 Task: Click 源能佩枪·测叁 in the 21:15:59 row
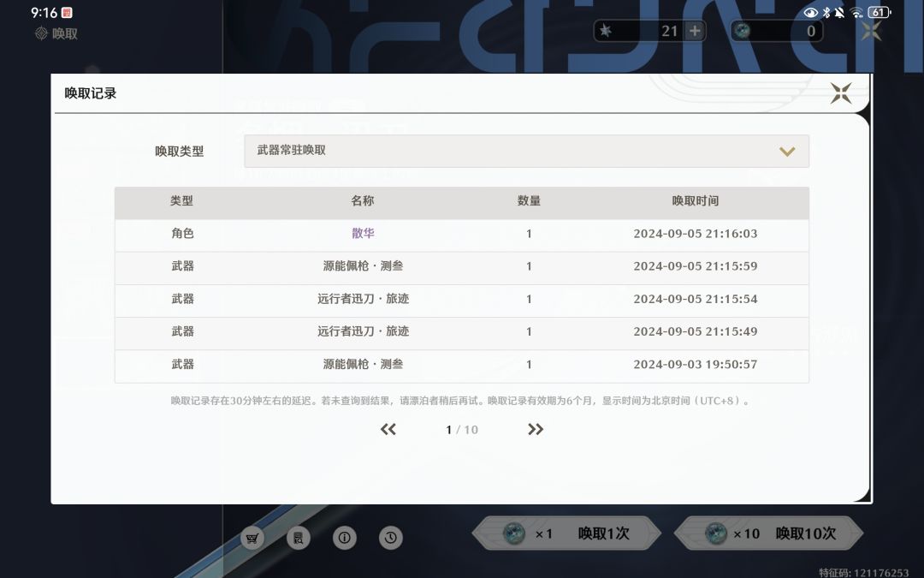point(363,266)
